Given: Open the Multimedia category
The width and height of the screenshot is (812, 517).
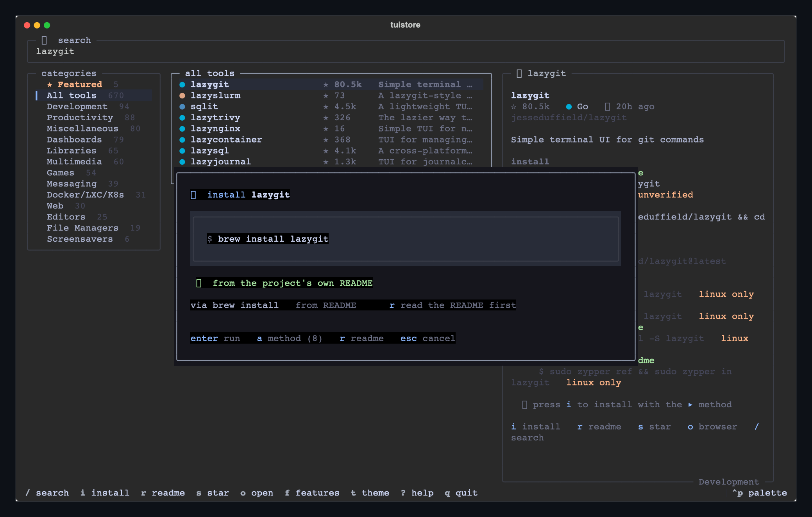Looking at the screenshot, I should (94, 162).
